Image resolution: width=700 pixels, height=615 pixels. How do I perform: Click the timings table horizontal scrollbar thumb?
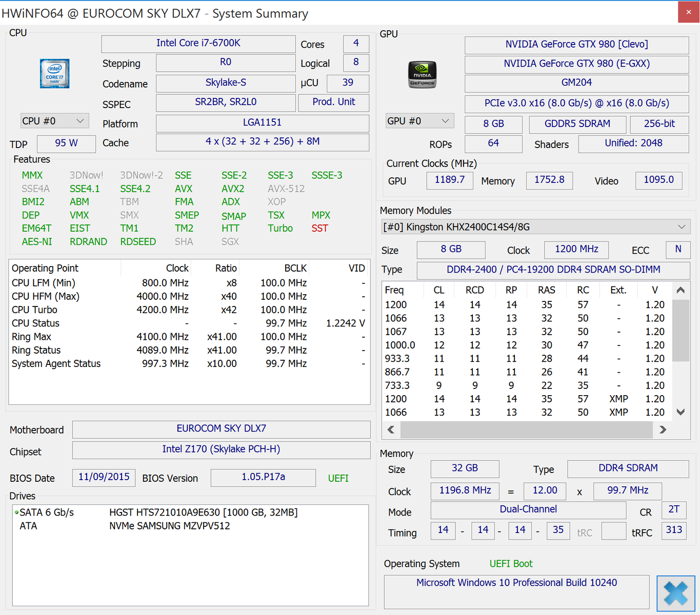[527, 429]
